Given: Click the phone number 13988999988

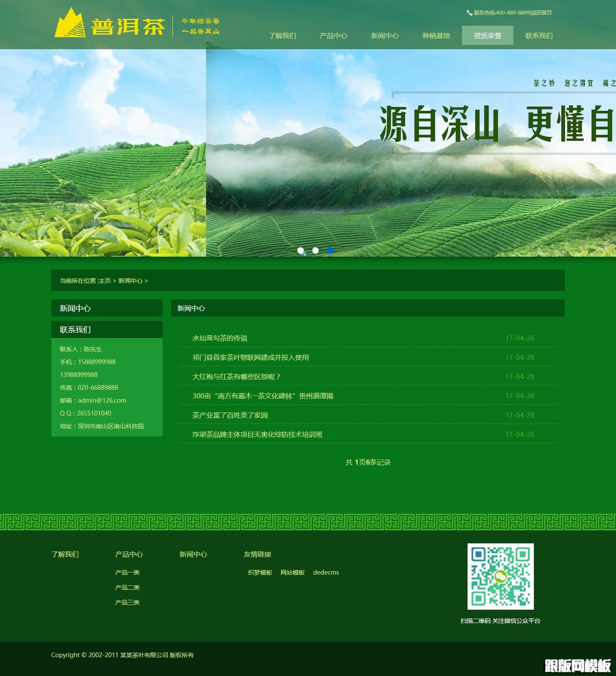Looking at the screenshot, I should (79, 375).
